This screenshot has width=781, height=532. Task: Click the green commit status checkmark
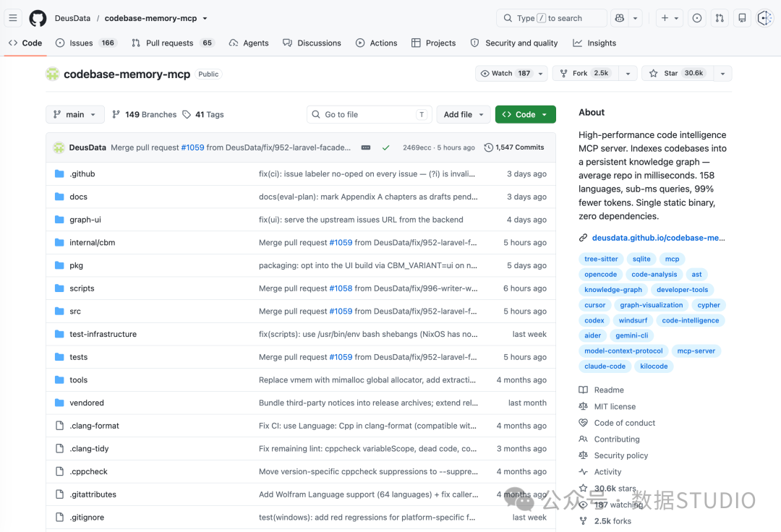click(385, 147)
